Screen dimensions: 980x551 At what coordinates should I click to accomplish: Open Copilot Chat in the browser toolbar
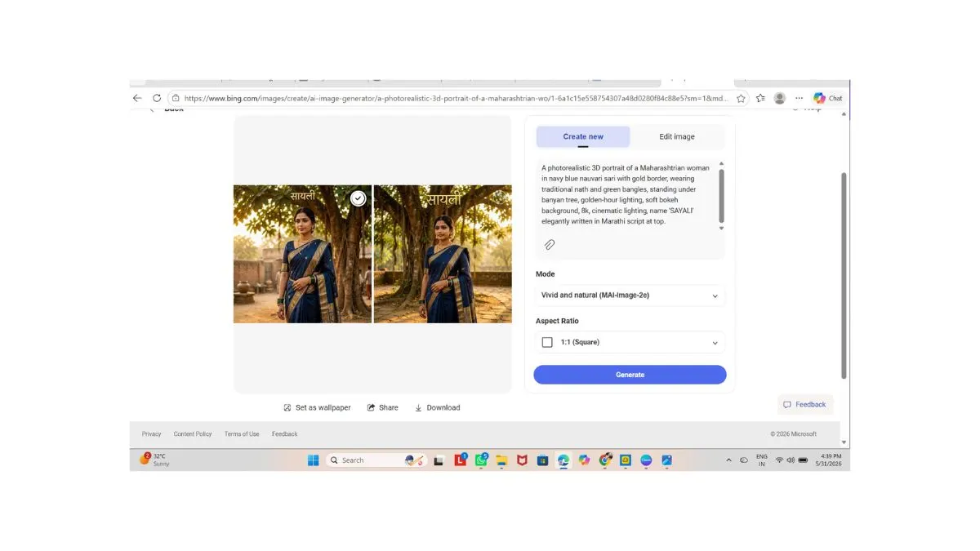tap(828, 98)
